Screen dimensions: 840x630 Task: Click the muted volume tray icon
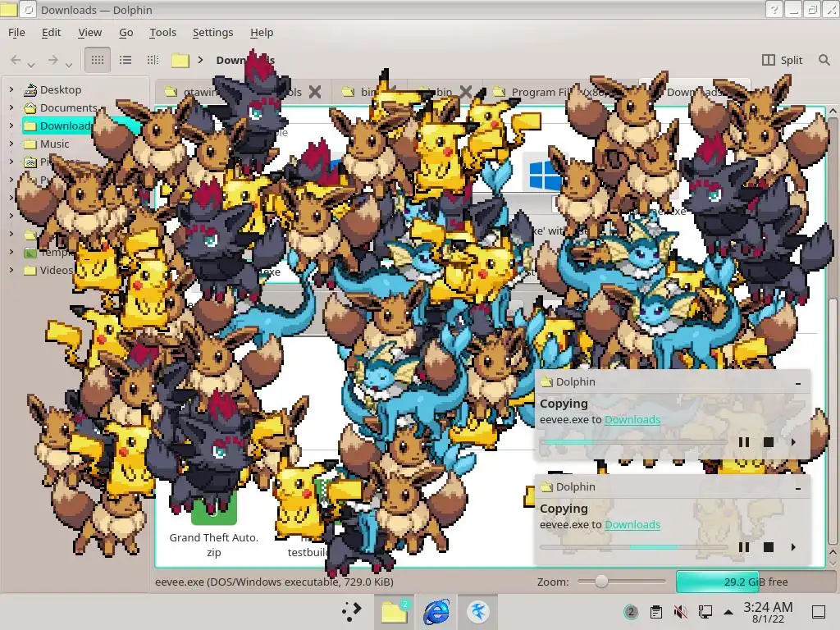point(680,612)
